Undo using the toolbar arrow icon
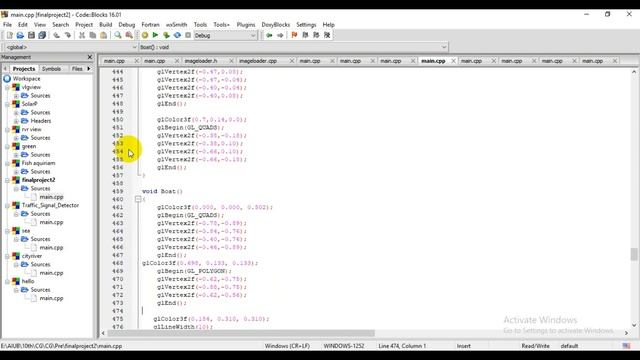The image size is (640, 360). [x=56, y=36]
